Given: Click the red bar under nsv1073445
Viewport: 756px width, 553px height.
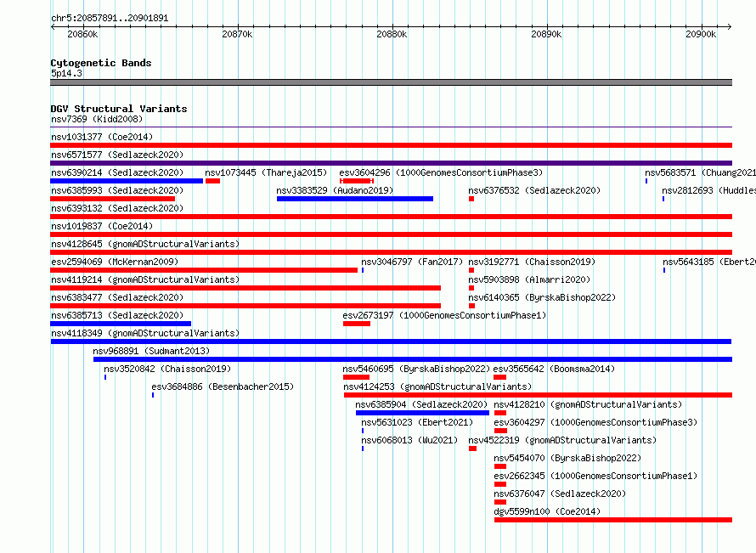Looking at the screenshot, I should [212, 181].
